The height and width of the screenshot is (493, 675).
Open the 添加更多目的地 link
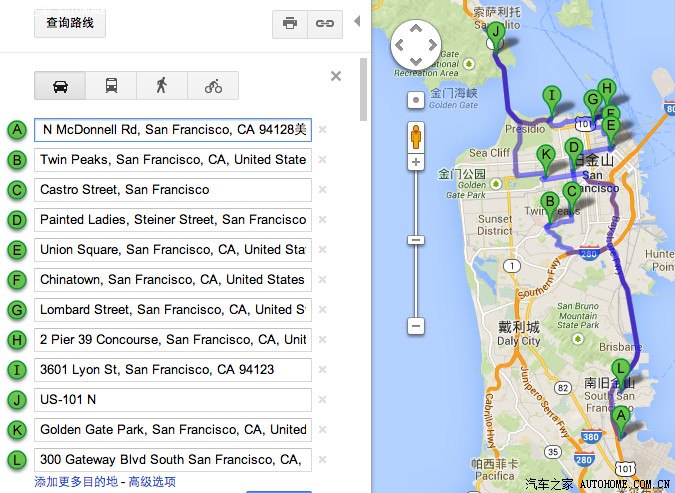click(76, 481)
